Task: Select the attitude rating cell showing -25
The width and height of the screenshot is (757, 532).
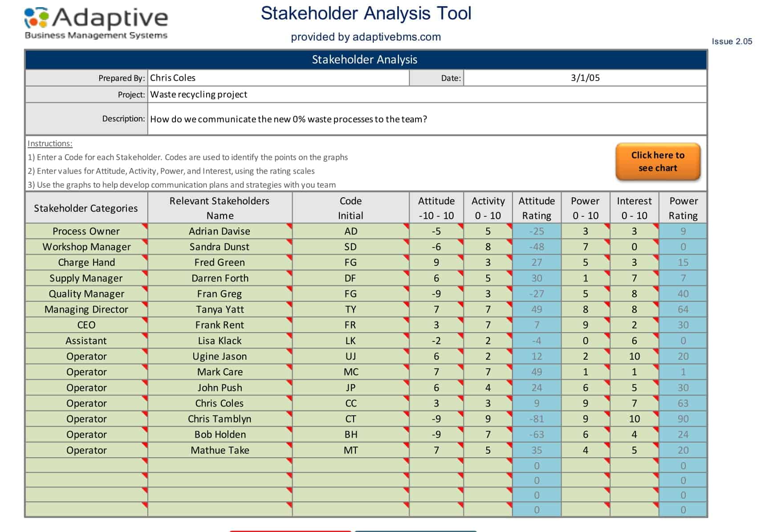Action: click(537, 231)
